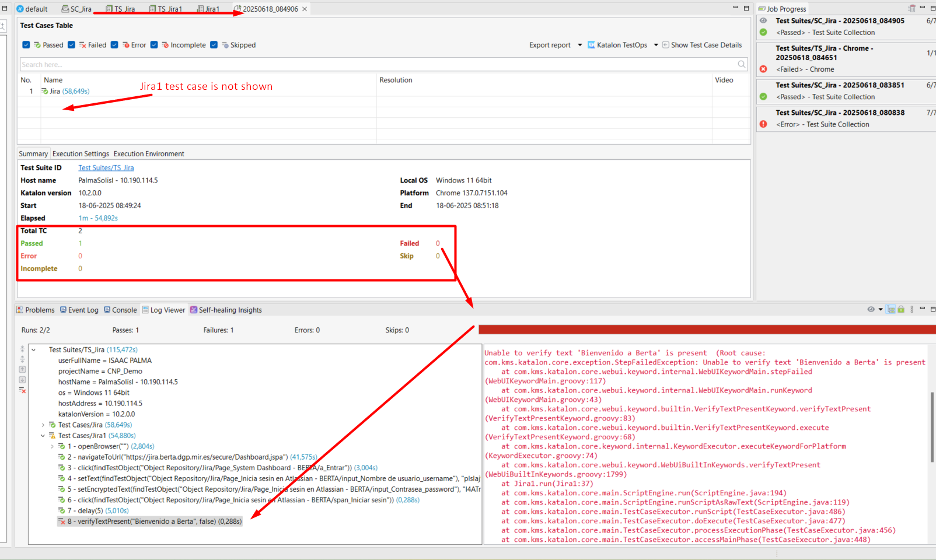Collapse the Test Suites/TS_Jira log node
Image resolution: width=936 pixels, height=560 pixels.
click(34, 350)
